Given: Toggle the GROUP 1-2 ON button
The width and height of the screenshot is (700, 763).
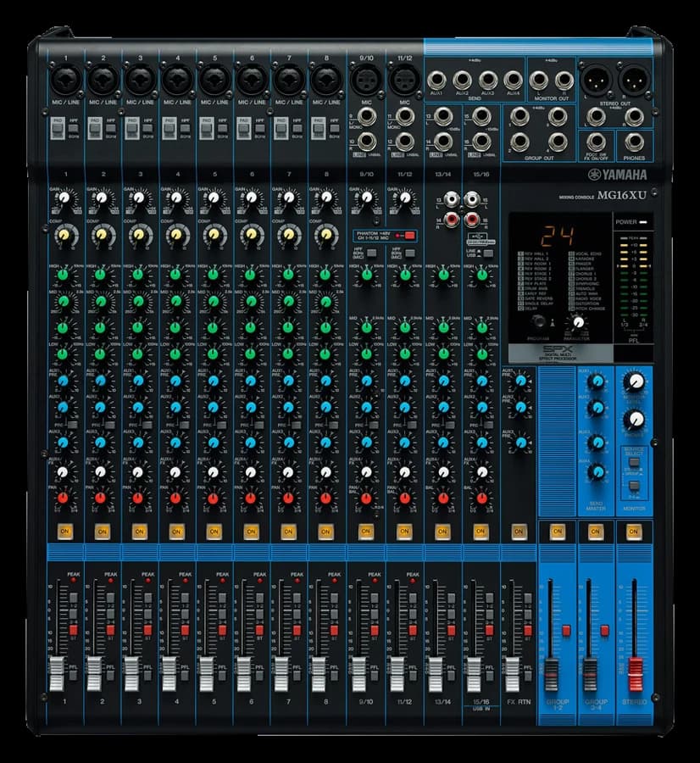Looking at the screenshot, I should point(557,531).
